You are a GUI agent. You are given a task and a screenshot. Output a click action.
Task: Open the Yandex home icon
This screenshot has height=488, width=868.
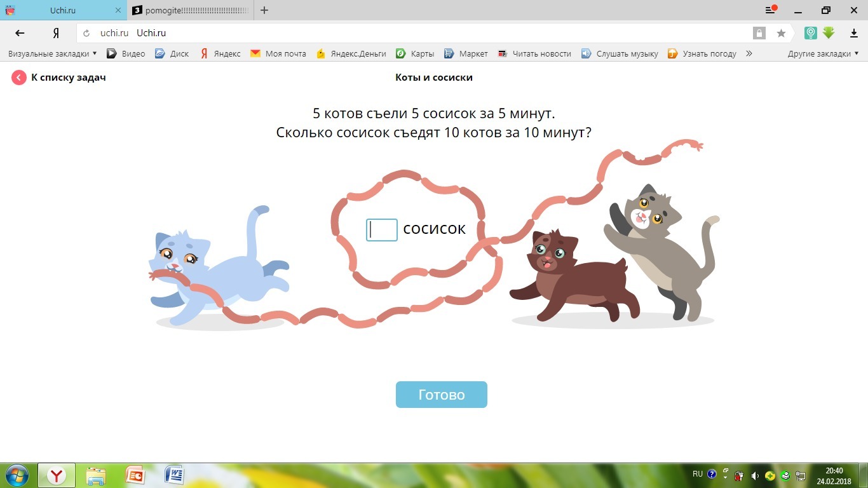coord(56,33)
